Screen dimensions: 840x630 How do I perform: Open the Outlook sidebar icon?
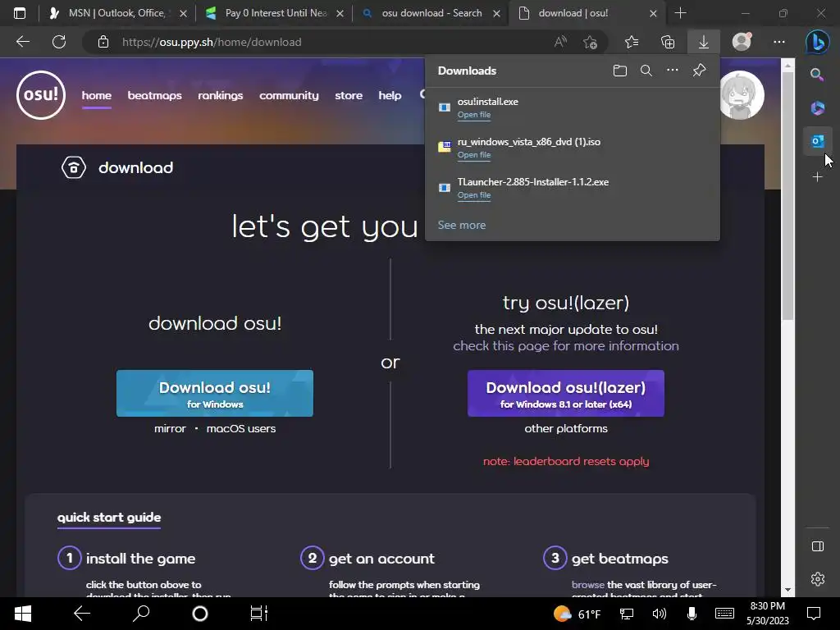pos(817,141)
